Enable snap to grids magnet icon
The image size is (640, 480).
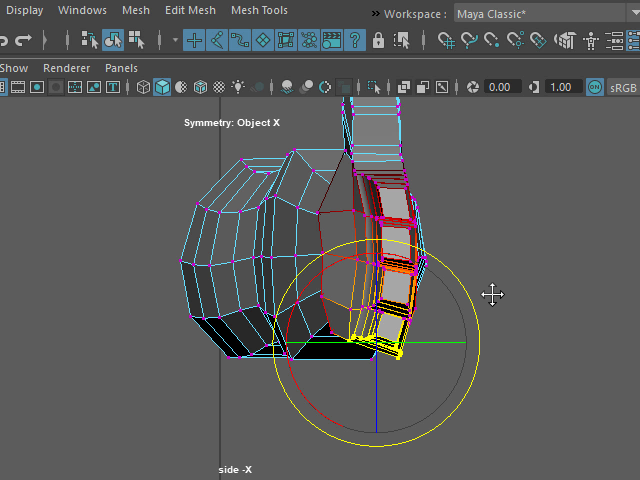tap(447, 41)
